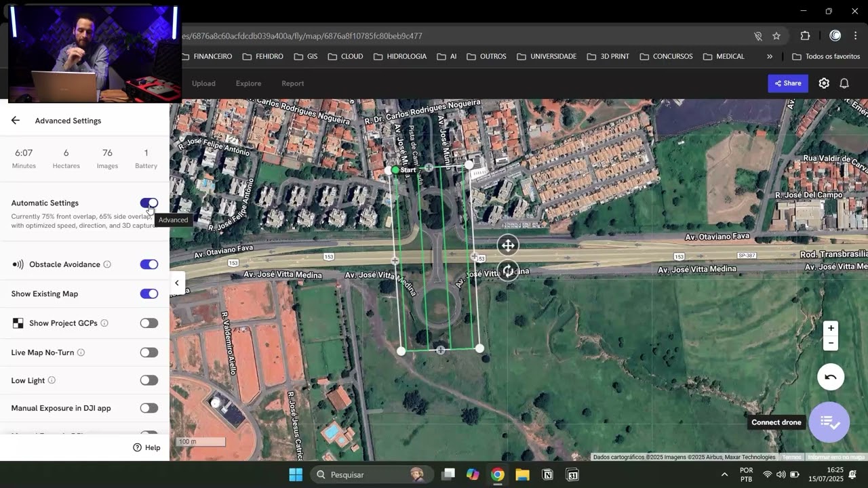Open browser extensions puzzle icon
This screenshot has width=868, height=488.
(805, 36)
